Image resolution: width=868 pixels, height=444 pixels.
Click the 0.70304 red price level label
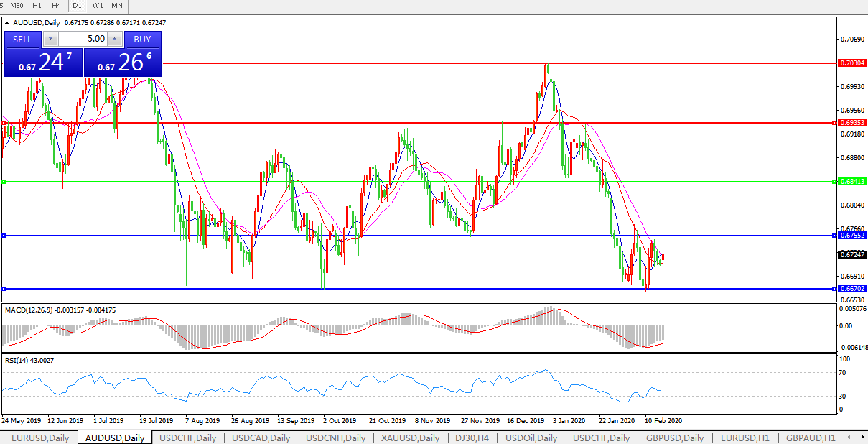852,63
